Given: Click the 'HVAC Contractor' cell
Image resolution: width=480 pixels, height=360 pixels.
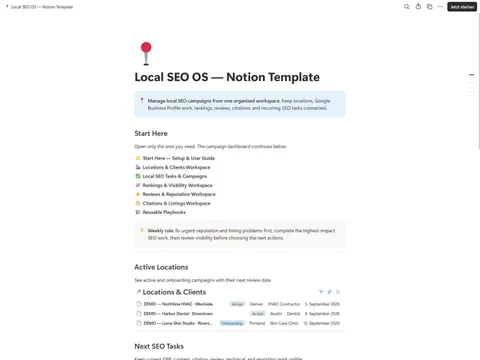Looking at the screenshot, I should (284, 304).
